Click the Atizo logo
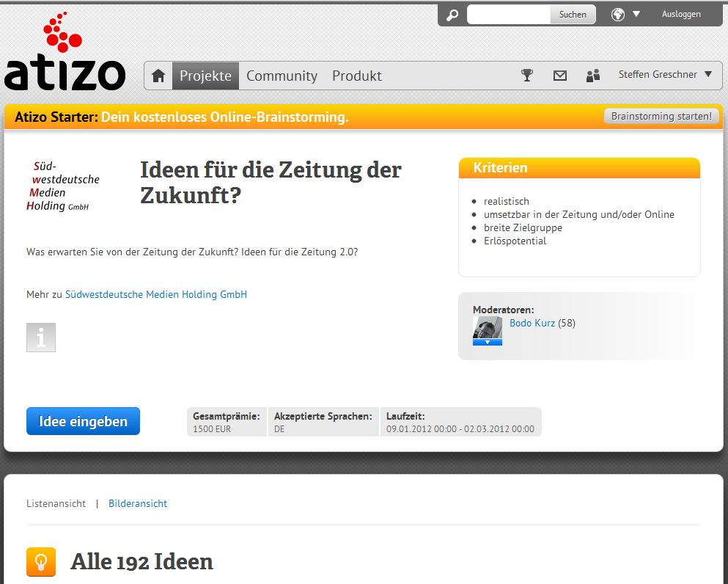The width and height of the screenshot is (728, 584). (x=65, y=51)
